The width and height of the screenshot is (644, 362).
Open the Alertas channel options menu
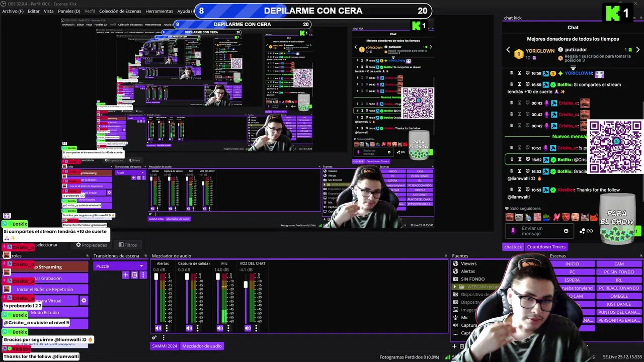(x=167, y=328)
